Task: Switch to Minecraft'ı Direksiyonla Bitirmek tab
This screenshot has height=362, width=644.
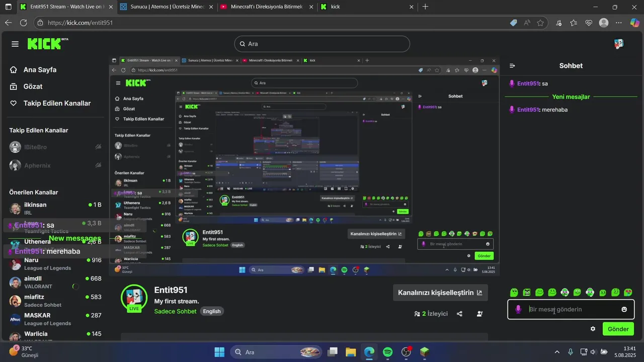Action: pos(266,7)
